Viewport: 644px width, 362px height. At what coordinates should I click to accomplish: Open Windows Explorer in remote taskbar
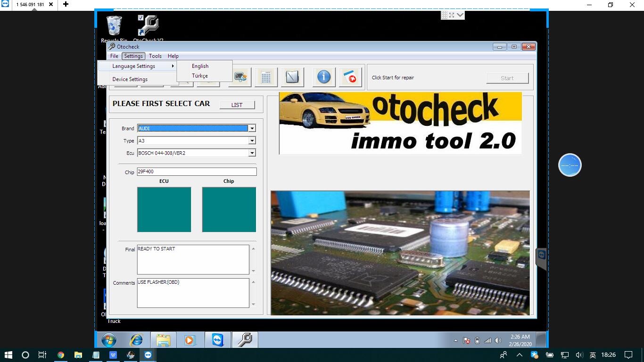click(163, 340)
